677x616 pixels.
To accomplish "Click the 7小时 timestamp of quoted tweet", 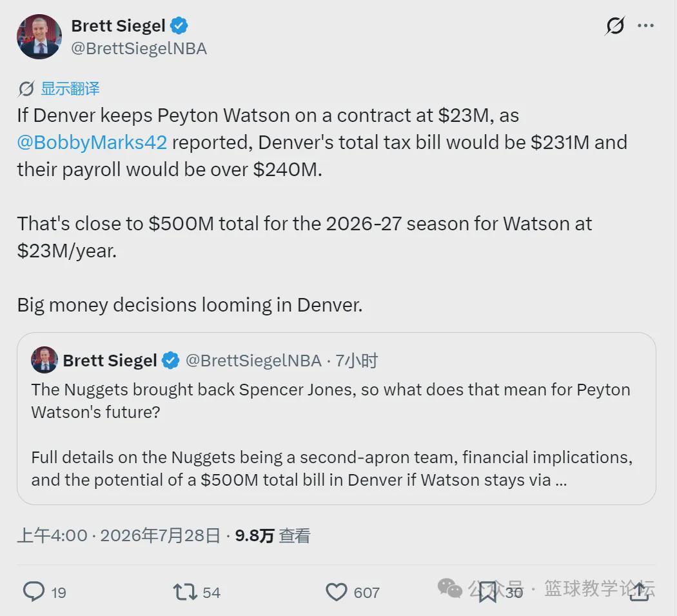I will pyautogui.click(x=357, y=361).
